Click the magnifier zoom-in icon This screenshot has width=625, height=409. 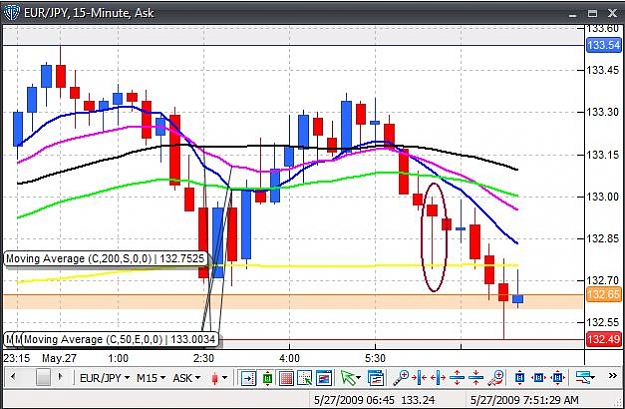[401, 377]
